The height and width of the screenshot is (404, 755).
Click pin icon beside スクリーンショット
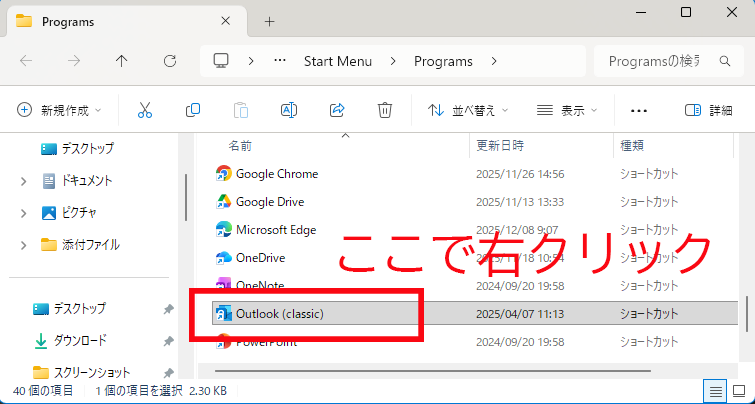pyautogui.click(x=168, y=373)
